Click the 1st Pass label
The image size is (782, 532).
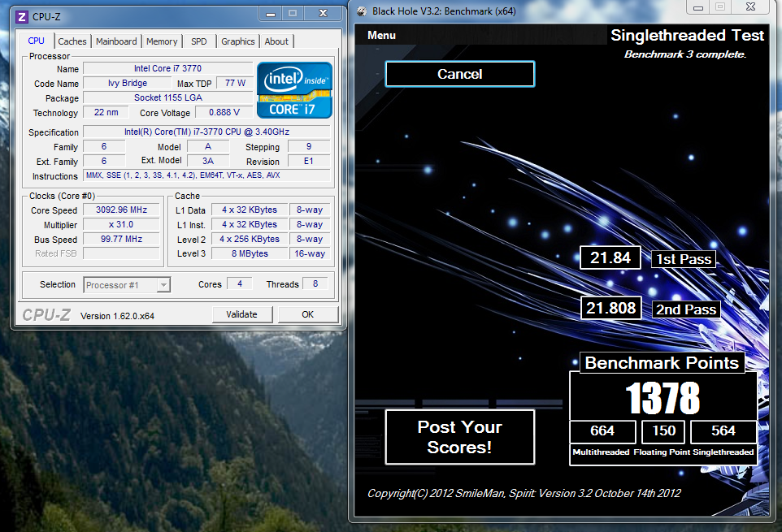pyautogui.click(x=684, y=259)
